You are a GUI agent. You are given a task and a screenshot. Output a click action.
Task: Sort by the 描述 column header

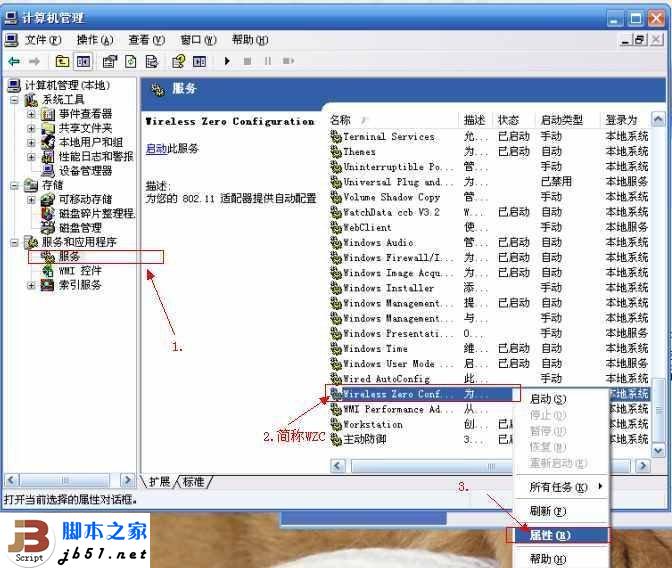pos(477,120)
